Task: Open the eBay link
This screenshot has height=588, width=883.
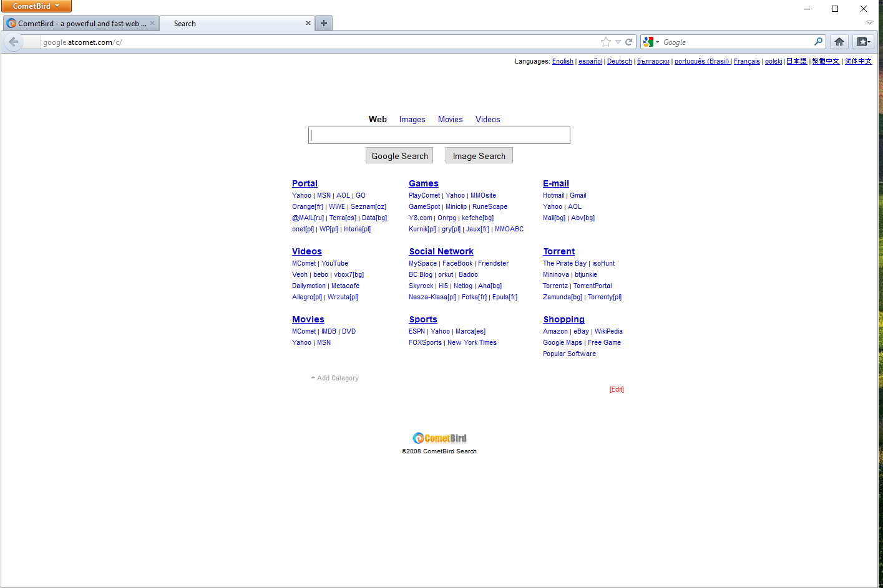Action: pos(581,331)
